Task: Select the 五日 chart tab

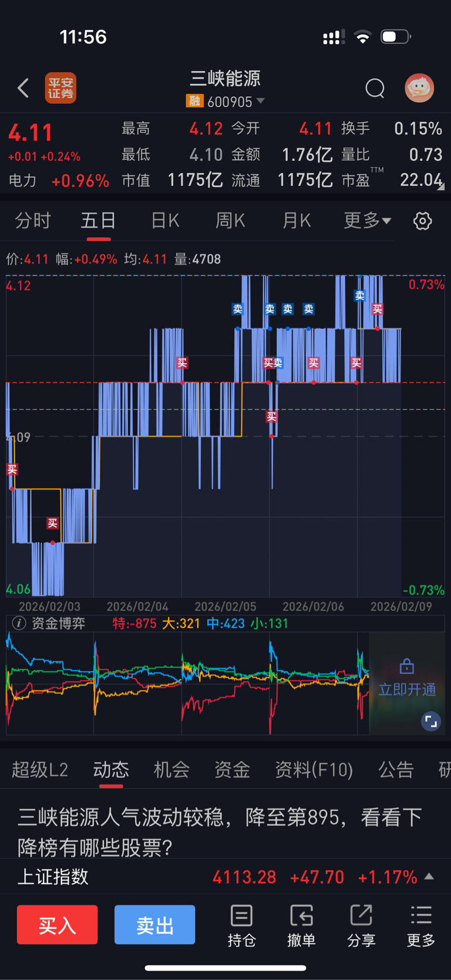Action: pos(98,221)
